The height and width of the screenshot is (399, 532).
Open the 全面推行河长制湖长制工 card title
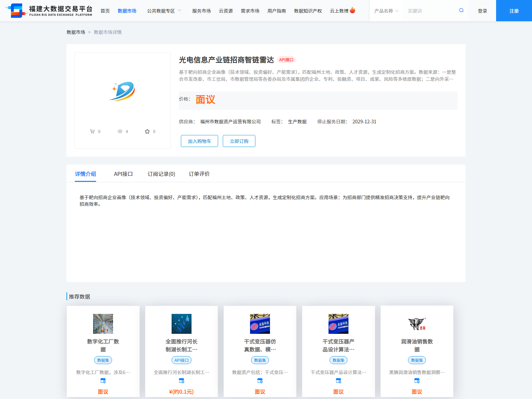182,345
